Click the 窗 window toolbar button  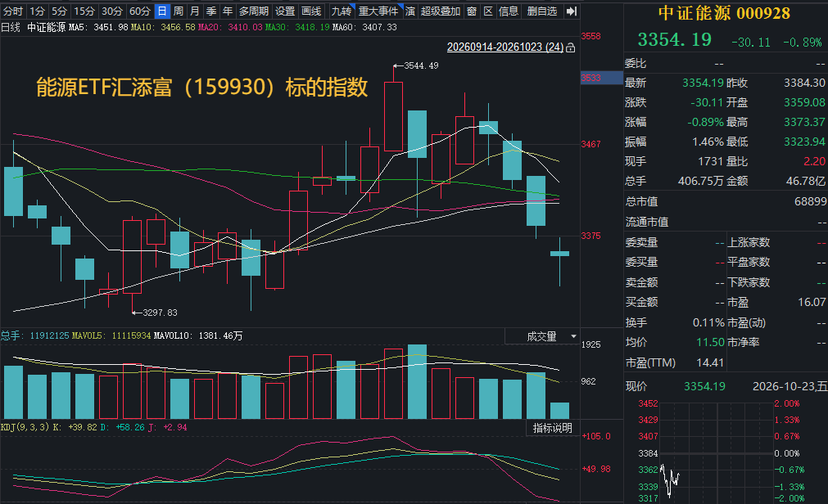[x=472, y=11]
